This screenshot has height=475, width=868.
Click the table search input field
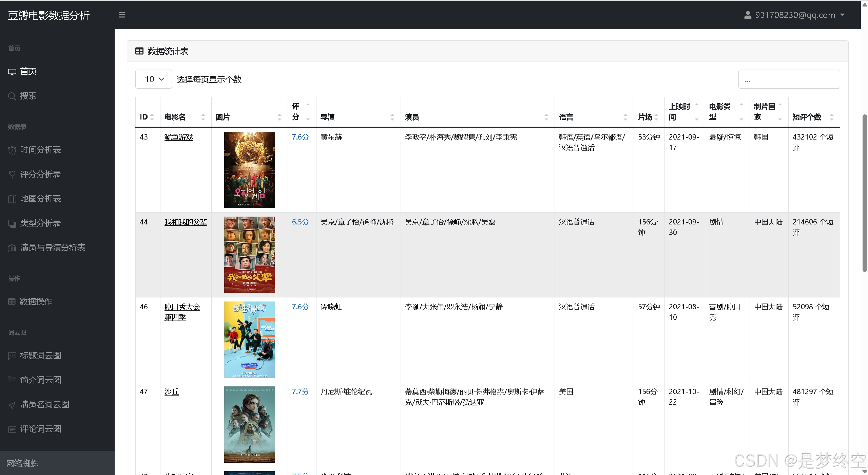point(789,79)
